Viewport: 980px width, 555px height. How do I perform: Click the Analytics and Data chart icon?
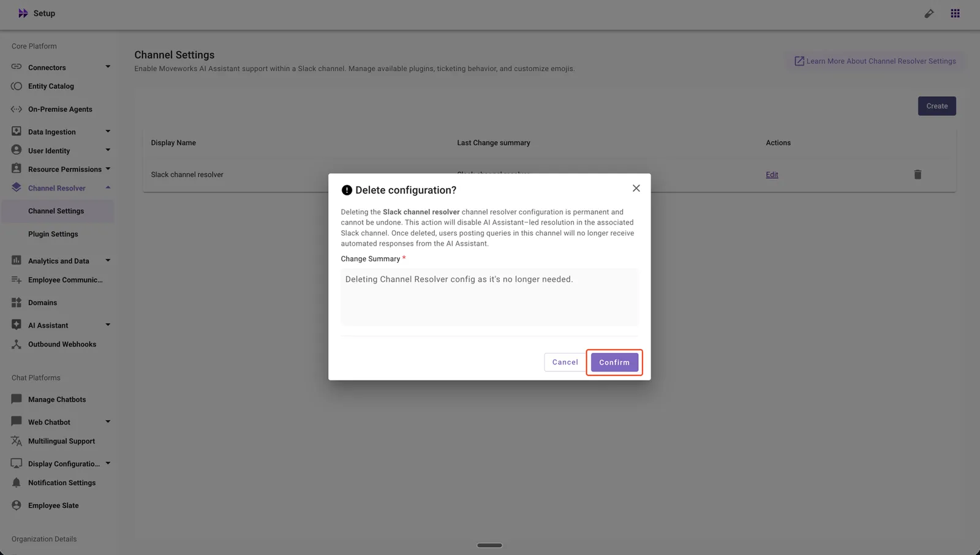17,260
